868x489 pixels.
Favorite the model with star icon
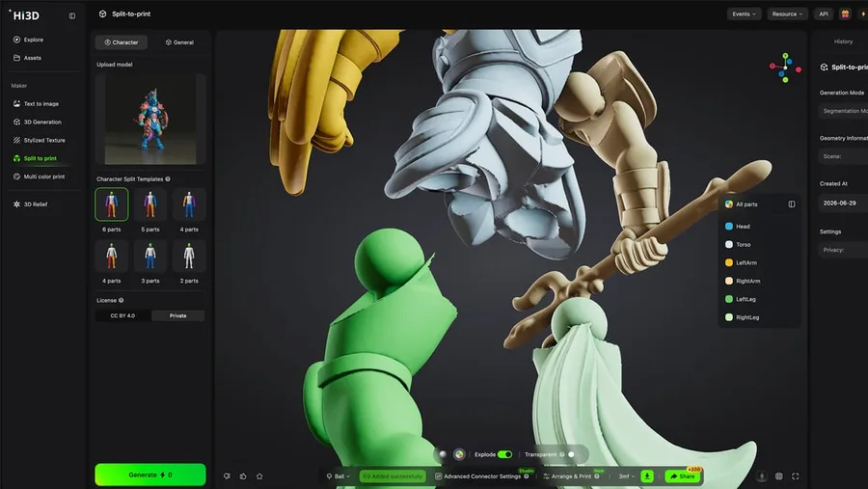pyautogui.click(x=259, y=476)
